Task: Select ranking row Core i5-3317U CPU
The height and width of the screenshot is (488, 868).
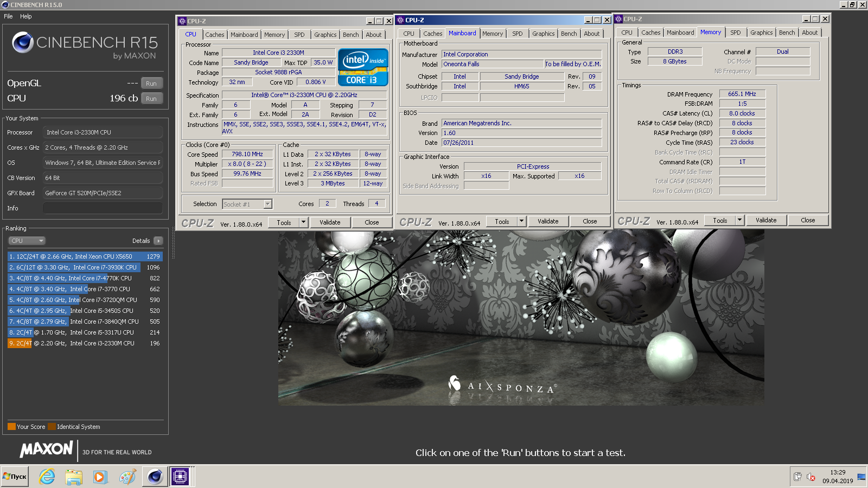Action: [85, 332]
